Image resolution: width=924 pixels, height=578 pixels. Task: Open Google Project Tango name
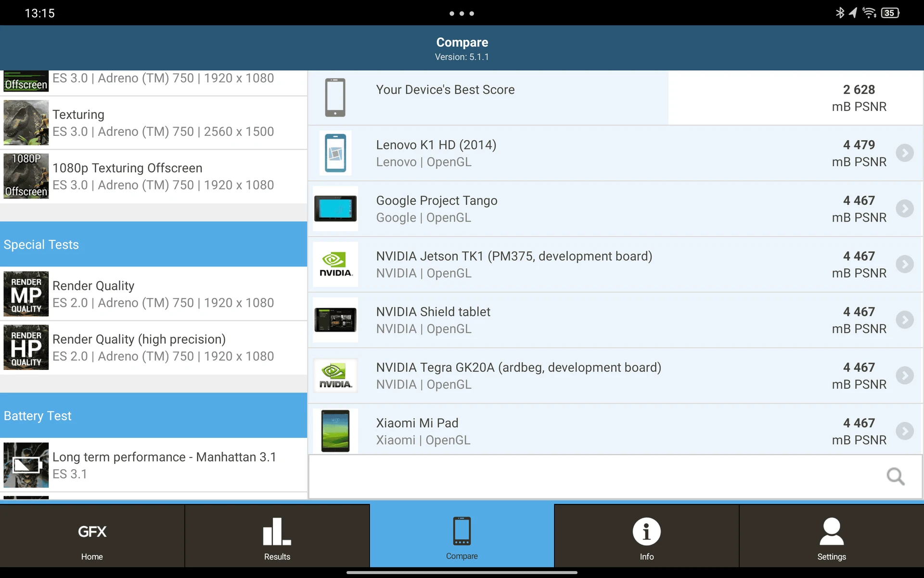pos(436,200)
